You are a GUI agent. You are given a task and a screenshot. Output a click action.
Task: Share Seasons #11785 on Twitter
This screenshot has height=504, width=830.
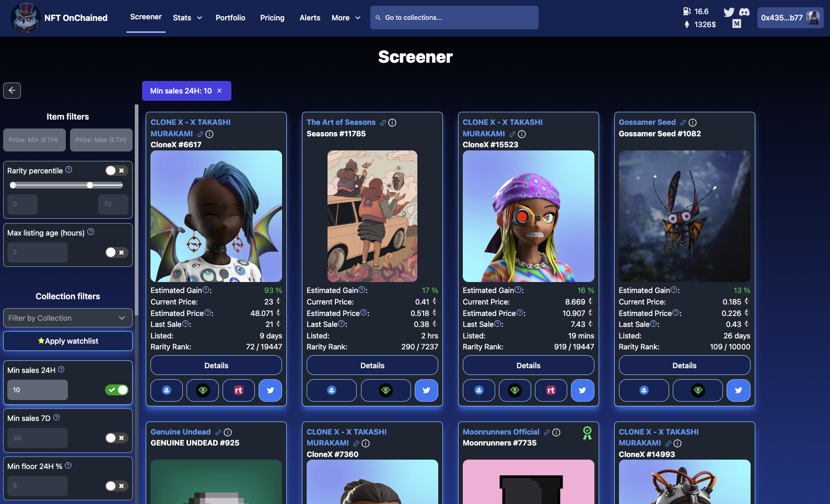coord(426,390)
